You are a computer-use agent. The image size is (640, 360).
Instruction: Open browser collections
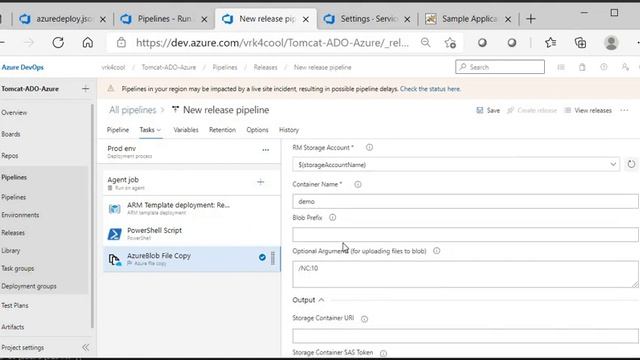(580, 42)
